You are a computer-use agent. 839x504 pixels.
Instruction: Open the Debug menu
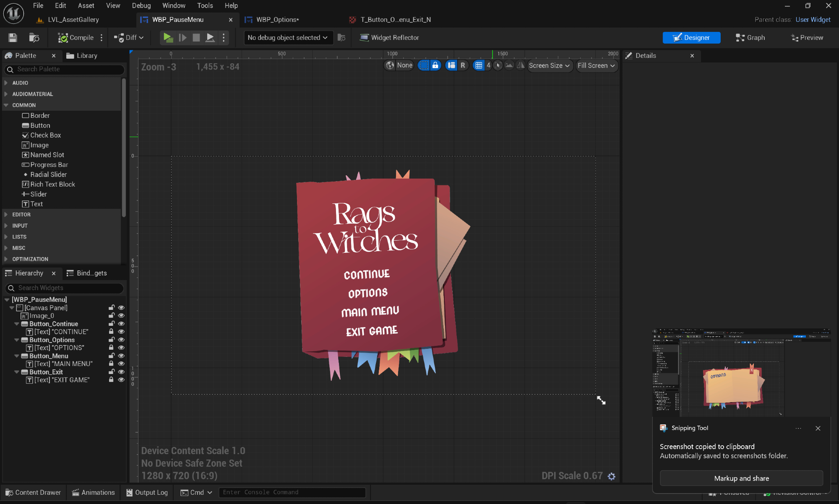(x=141, y=5)
